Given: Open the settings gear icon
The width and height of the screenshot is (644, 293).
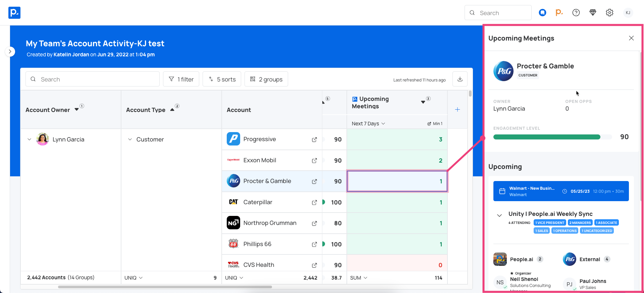Looking at the screenshot, I should (x=609, y=13).
